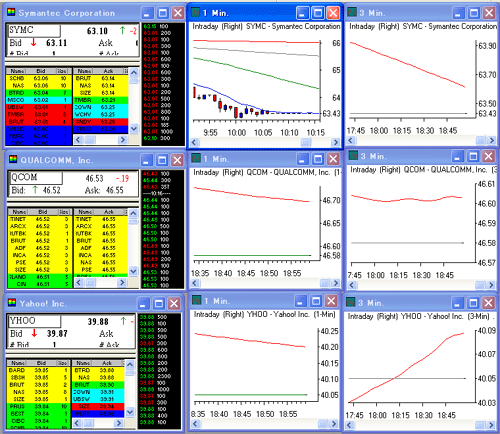Click right arrow under QUALCOMM ask table
Viewport: 500px width, 434px height.
point(122,282)
